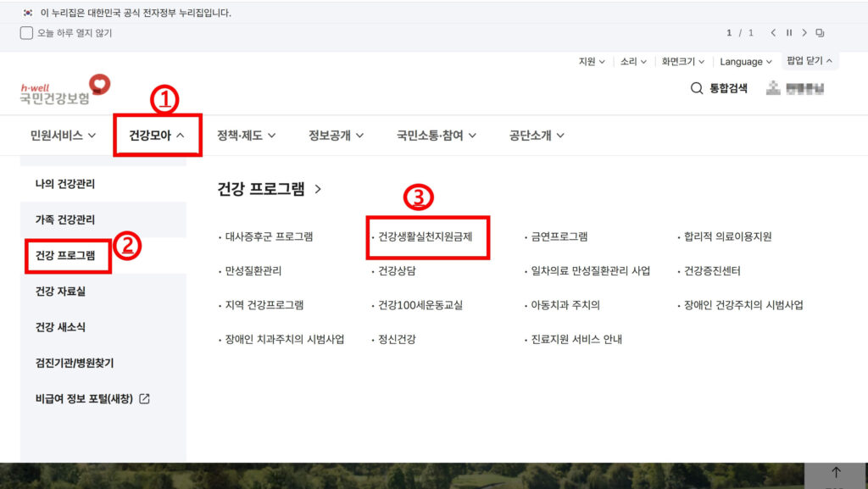Advance the banner with the next arrow
The image size is (868, 489).
pyautogui.click(x=804, y=32)
